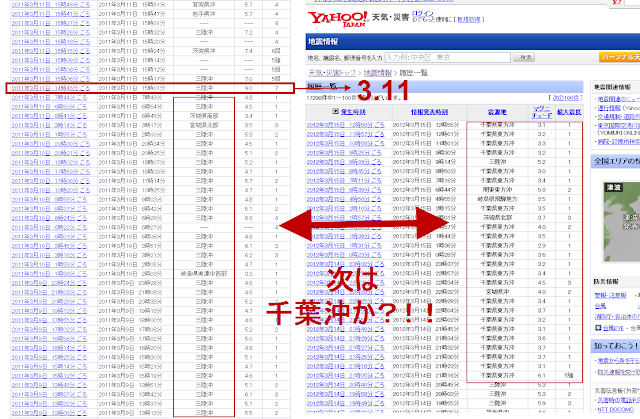The image size is (640, 419).
Task: Click the Yahoo! Japan logo
Action: pyautogui.click(x=338, y=19)
